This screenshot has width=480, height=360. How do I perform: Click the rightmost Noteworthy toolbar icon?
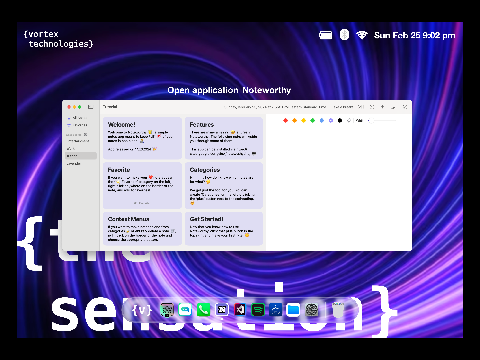[x=405, y=107]
